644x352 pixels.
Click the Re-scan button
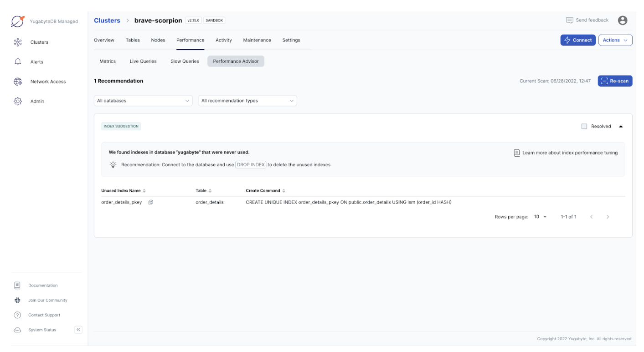click(x=615, y=81)
